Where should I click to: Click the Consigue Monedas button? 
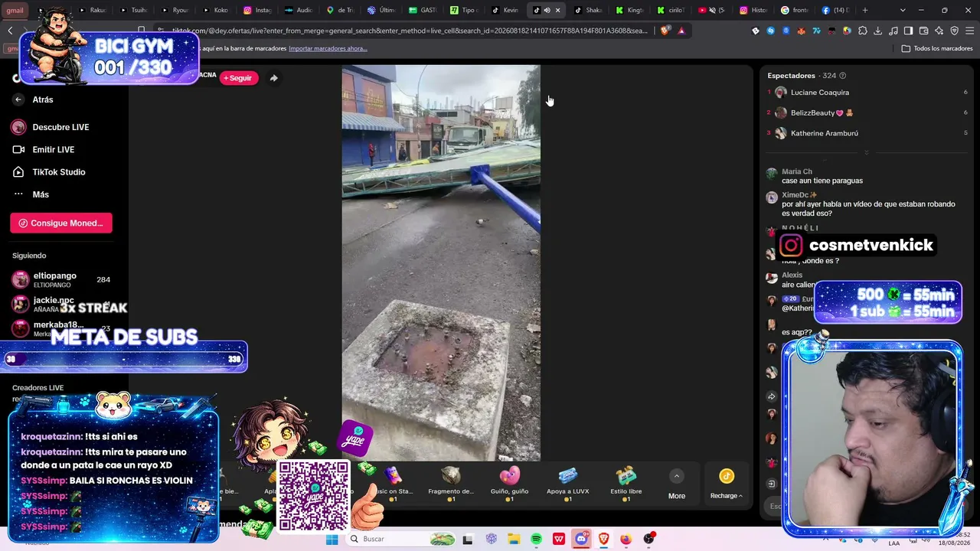pyautogui.click(x=61, y=223)
